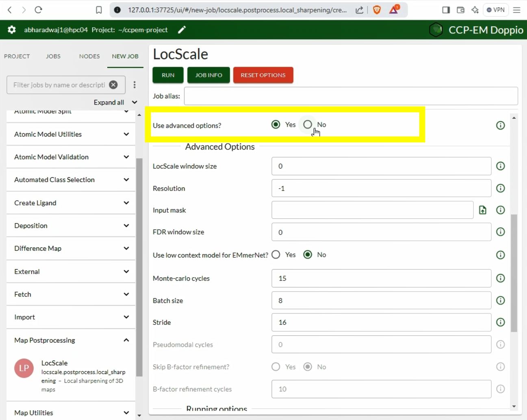Click the browser address bar URL
Image resolution: width=527 pixels, height=420 pixels.
[x=237, y=10]
